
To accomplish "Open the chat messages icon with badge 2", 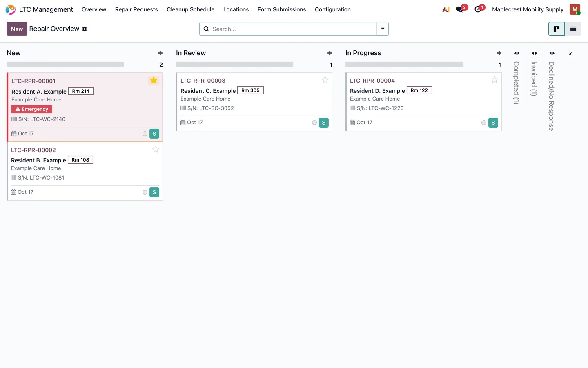I will tap(460, 9).
